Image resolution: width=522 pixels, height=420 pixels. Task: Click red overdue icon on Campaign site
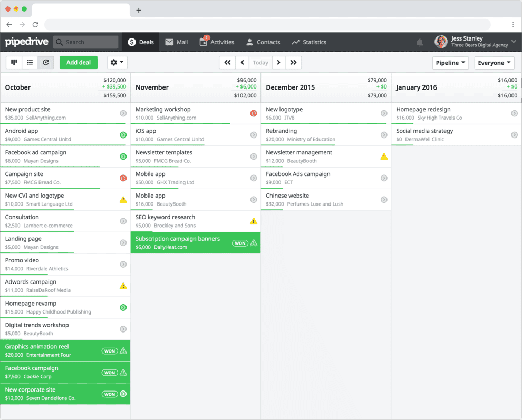123,178
